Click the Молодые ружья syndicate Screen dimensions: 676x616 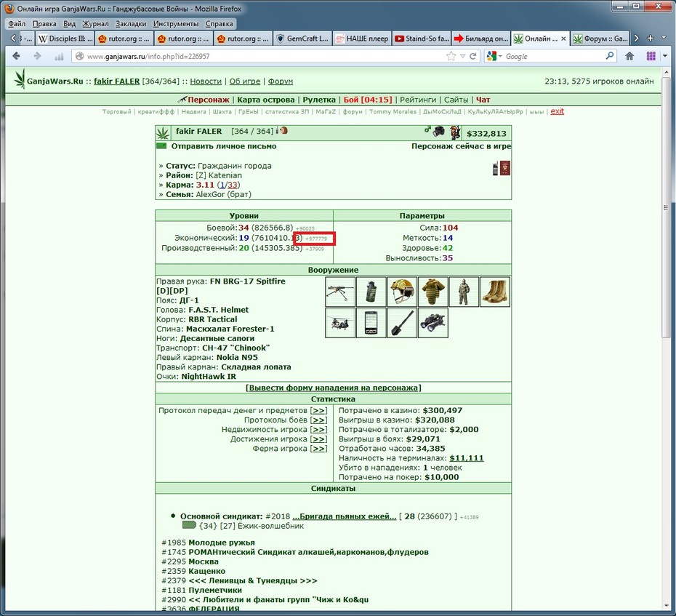(x=222, y=543)
